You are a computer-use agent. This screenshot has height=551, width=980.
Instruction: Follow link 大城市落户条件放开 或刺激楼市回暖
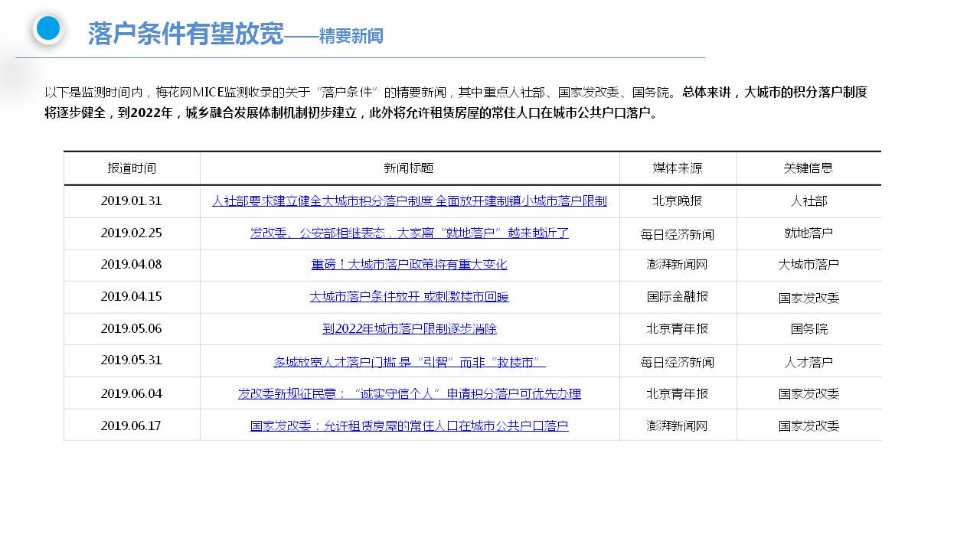coord(409,297)
